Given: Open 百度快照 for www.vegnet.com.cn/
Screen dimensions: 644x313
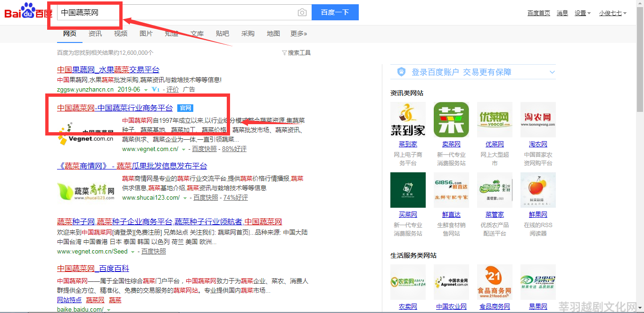Looking at the screenshot, I should pos(205,149).
